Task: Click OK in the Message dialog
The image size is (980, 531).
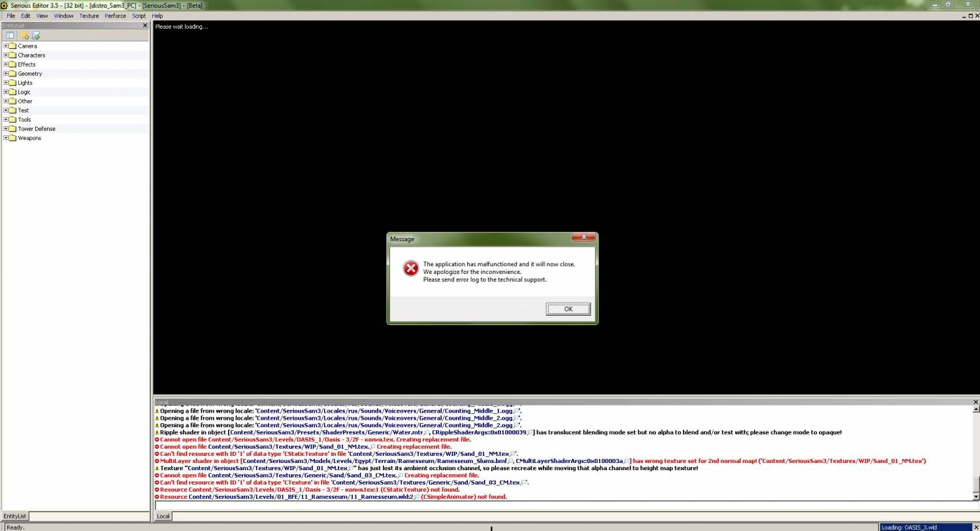Action: 568,309
